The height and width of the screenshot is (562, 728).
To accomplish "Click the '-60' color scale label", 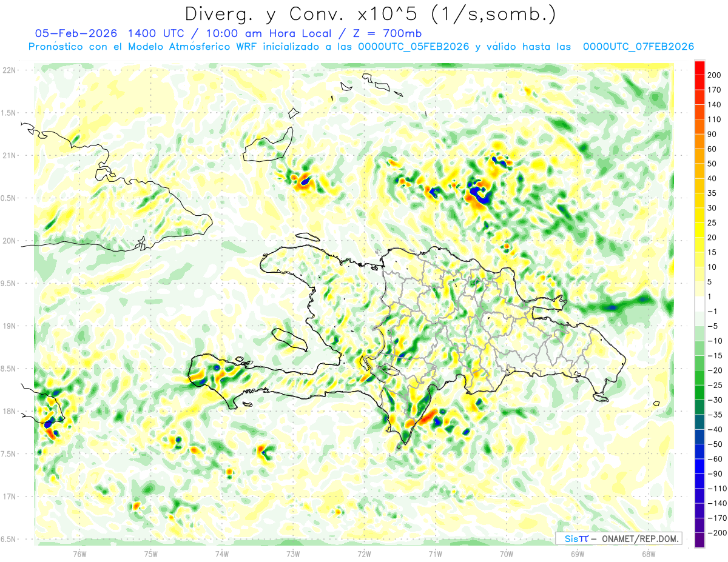I will [715, 459].
